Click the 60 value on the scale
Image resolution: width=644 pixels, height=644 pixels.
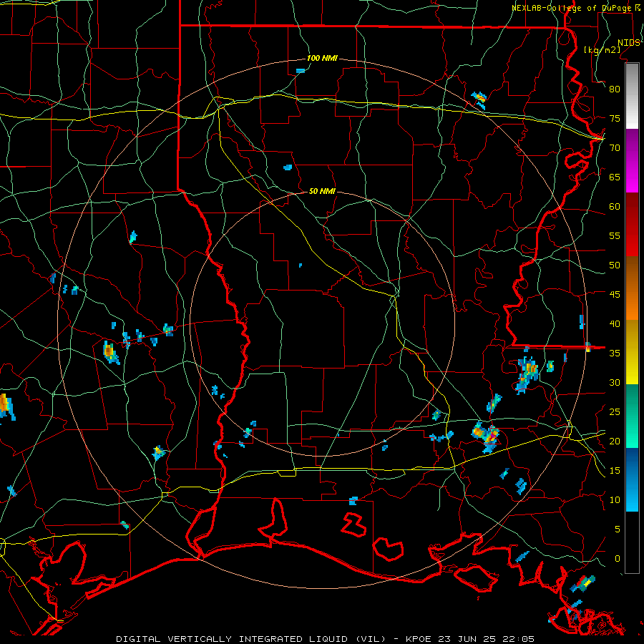coord(615,207)
